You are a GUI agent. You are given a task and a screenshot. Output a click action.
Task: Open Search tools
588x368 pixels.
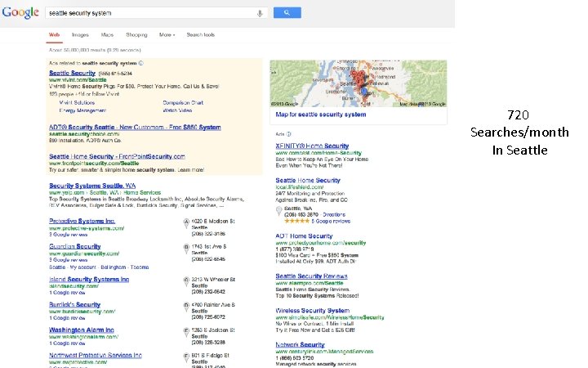201,35
